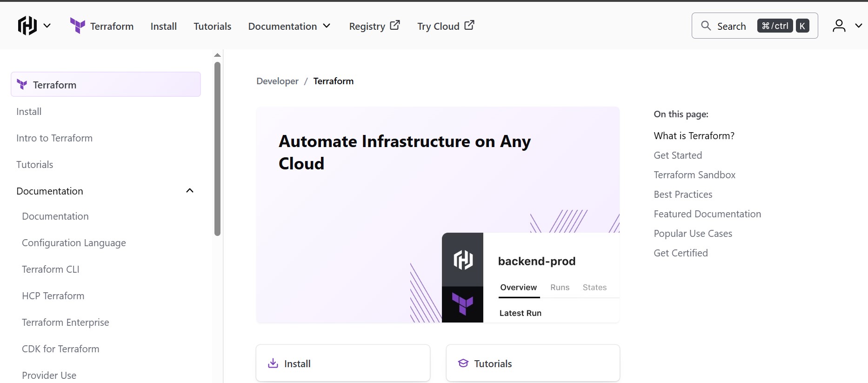Click the HashiCorp logo in header
Viewport: 868px width, 383px height.
click(27, 26)
